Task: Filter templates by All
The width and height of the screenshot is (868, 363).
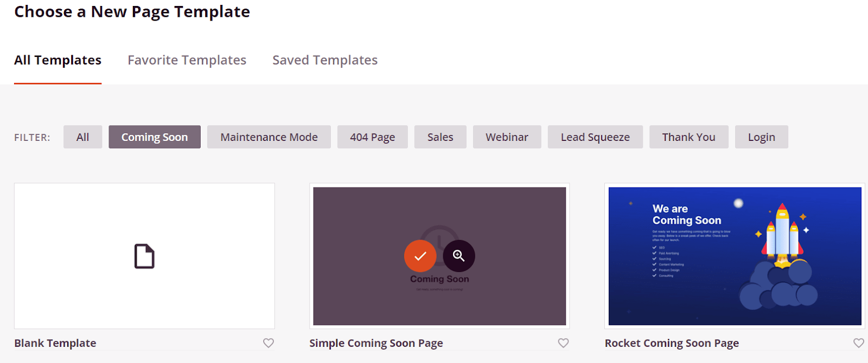Action: coord(82,137)
